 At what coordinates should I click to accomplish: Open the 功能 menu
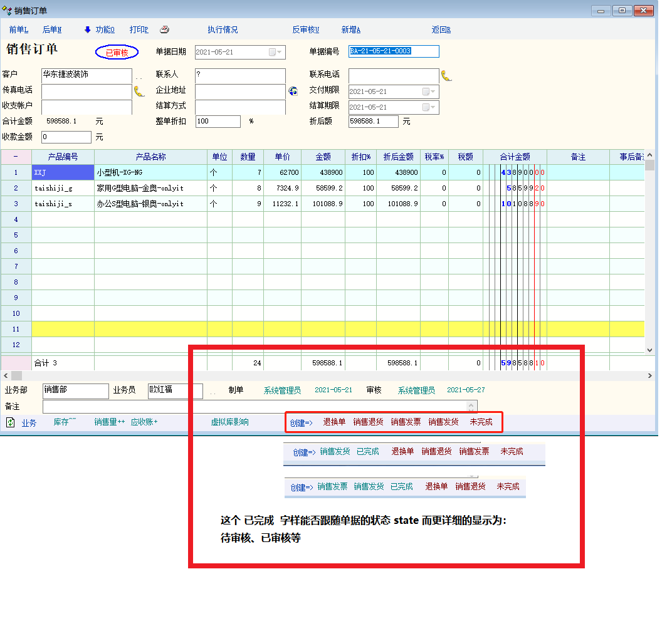tap(105, 29)
